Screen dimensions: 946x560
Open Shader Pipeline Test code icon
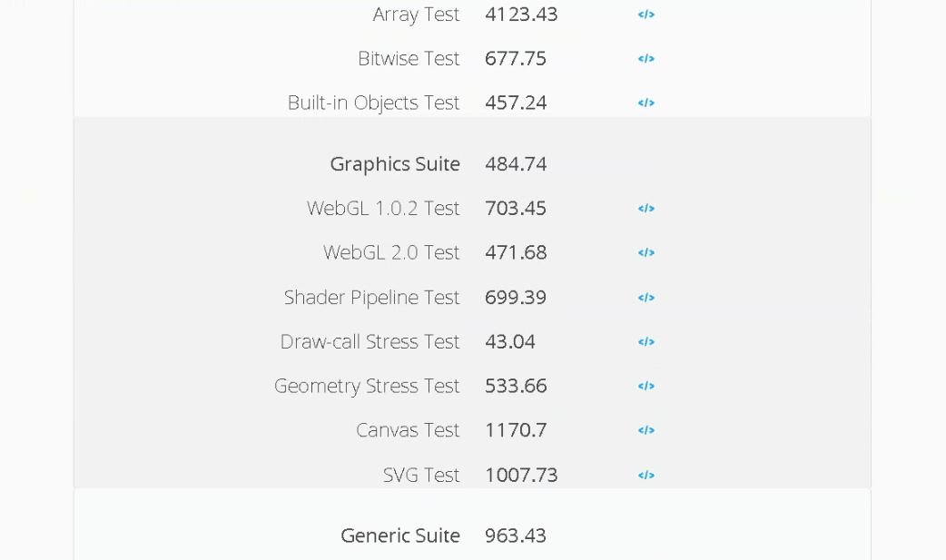645,298
